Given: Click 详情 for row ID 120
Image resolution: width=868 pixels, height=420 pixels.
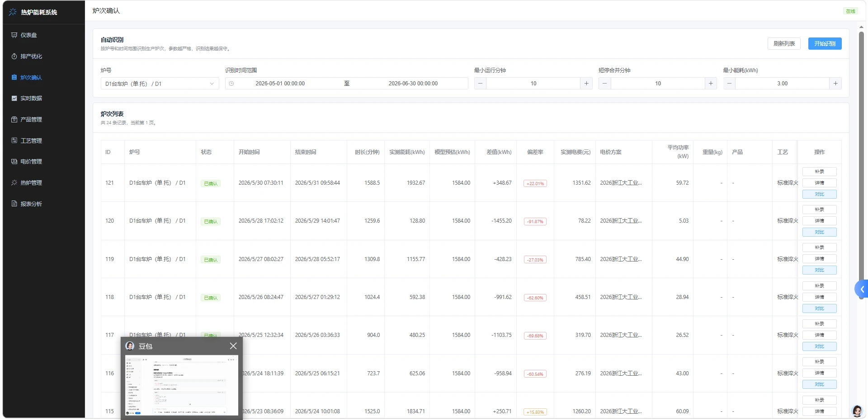Looking at the screenshot, I should coord(819,221).
